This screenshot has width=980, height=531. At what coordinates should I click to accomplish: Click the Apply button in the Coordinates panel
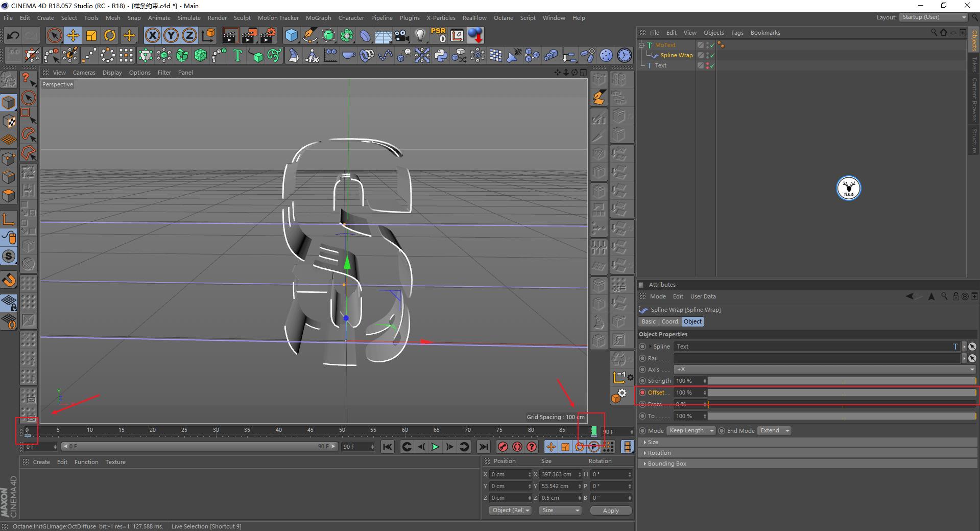pyautogui.click(x=610, y=511)
